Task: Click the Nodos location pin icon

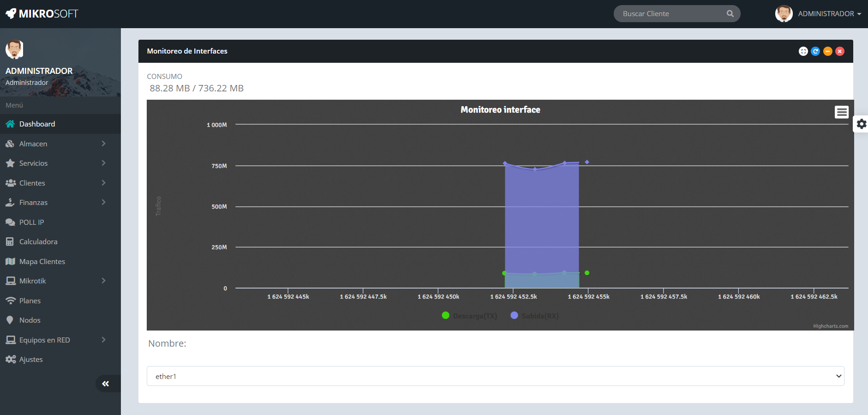Action: tap(10, 320)
